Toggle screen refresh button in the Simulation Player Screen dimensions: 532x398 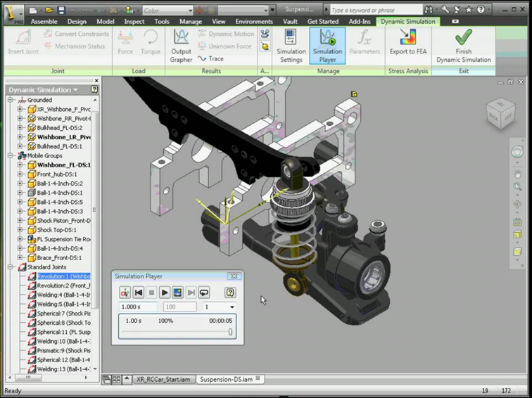click(x=177, y=293)
